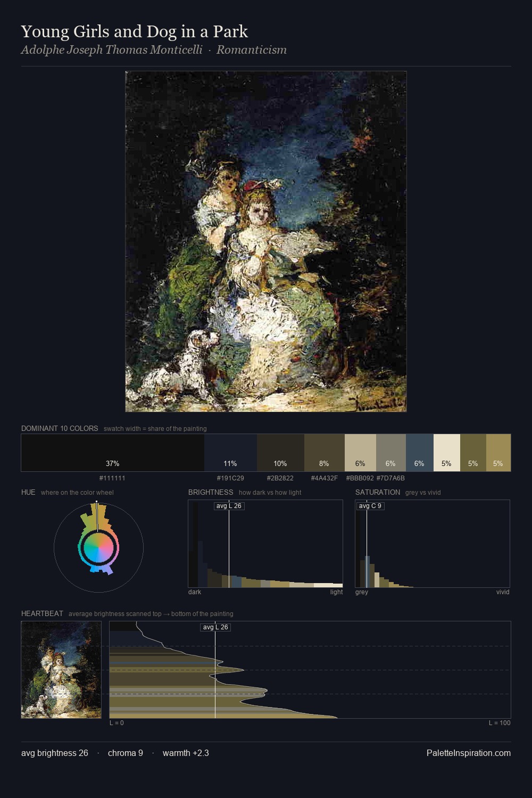Select the #2B2822 hex code text
532x798 pixels.
pyautogui.click(x=280, y=478)
